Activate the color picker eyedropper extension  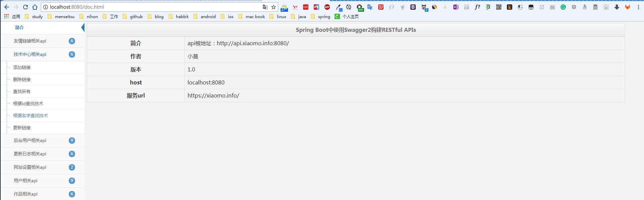click(338, 7)
